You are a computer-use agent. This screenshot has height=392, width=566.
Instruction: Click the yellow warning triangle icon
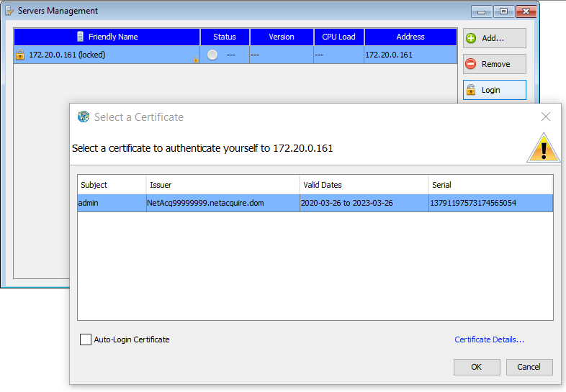point(544,148)
